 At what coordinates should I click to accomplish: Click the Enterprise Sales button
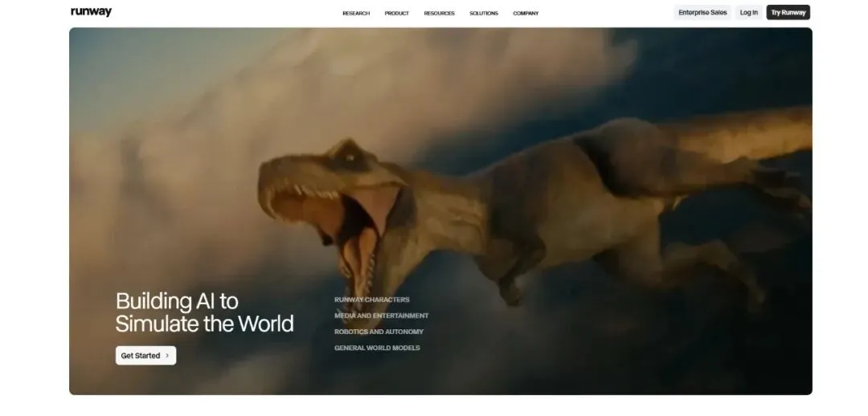pos(702,13)
